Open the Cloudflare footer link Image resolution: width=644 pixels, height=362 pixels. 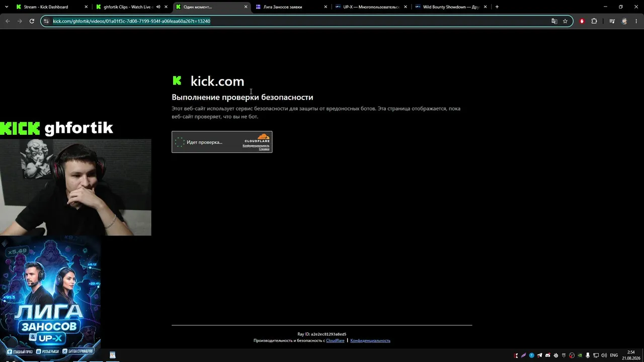click(x=335, y=340)
